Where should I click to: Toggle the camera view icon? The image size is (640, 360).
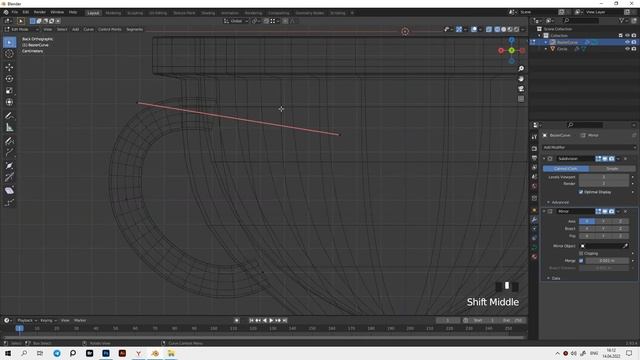[x=521, y=89]
